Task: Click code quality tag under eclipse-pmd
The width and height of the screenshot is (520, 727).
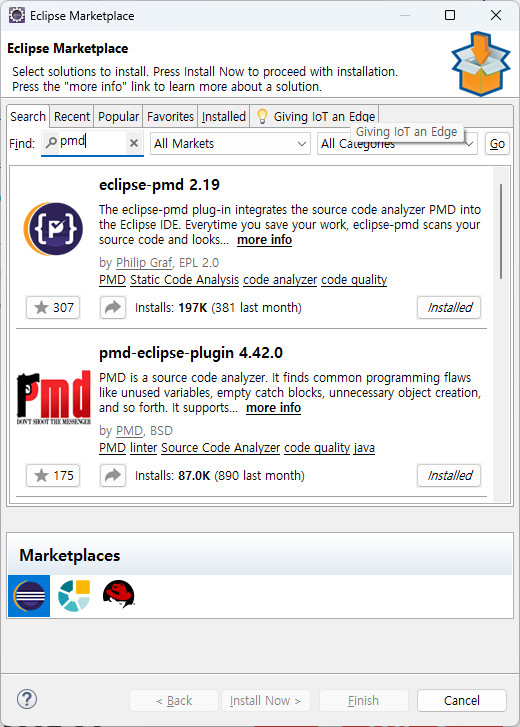Action: [354, 280]
